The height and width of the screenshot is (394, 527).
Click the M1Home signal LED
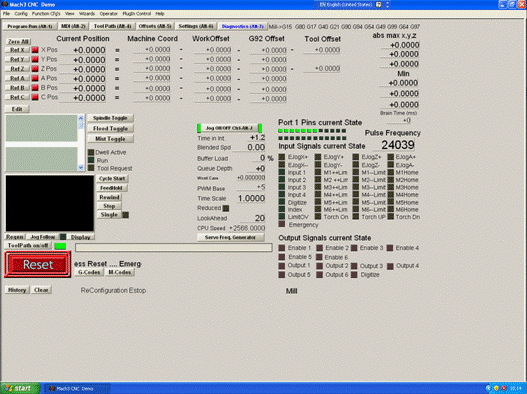(x=390, y=172)
